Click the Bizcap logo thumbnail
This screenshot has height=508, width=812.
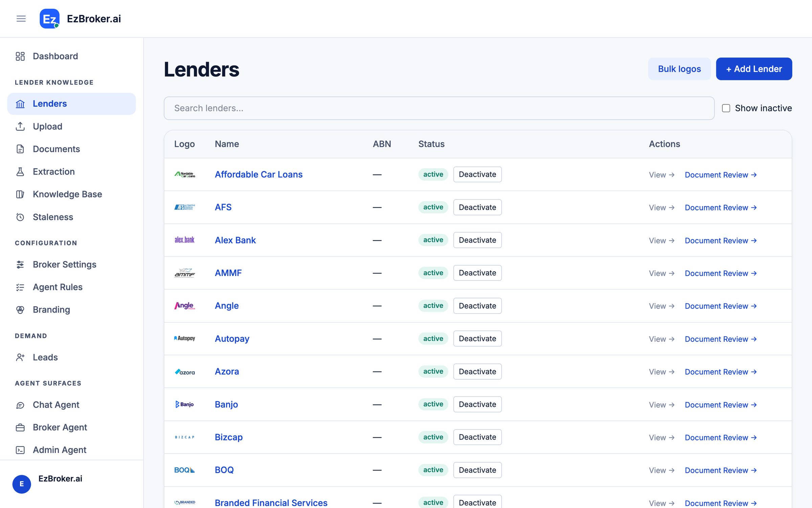click(x=185, y=437)
